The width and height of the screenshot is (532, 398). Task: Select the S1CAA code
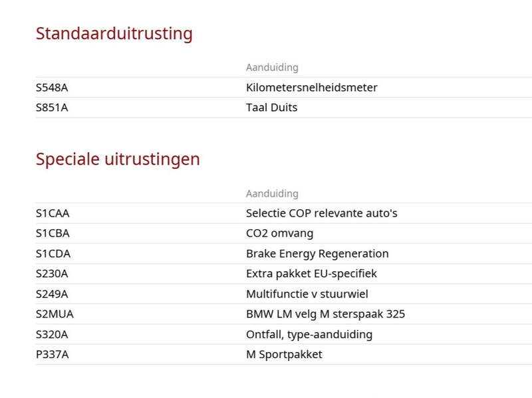[x=53, y=213]
